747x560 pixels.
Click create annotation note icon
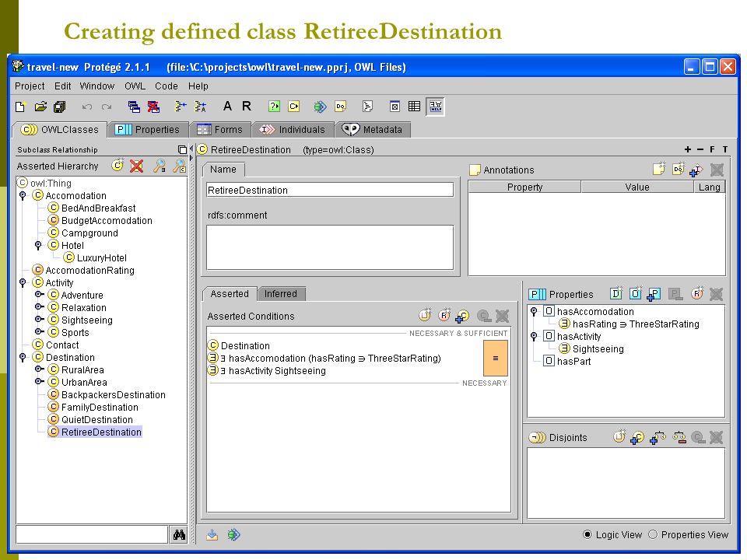(x=659, y=170)
